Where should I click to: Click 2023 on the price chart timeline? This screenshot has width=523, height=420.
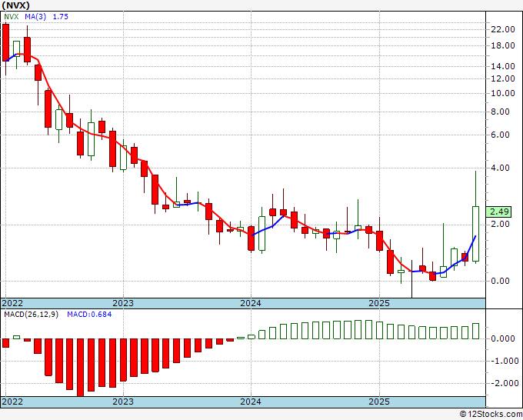click(123, 303)
